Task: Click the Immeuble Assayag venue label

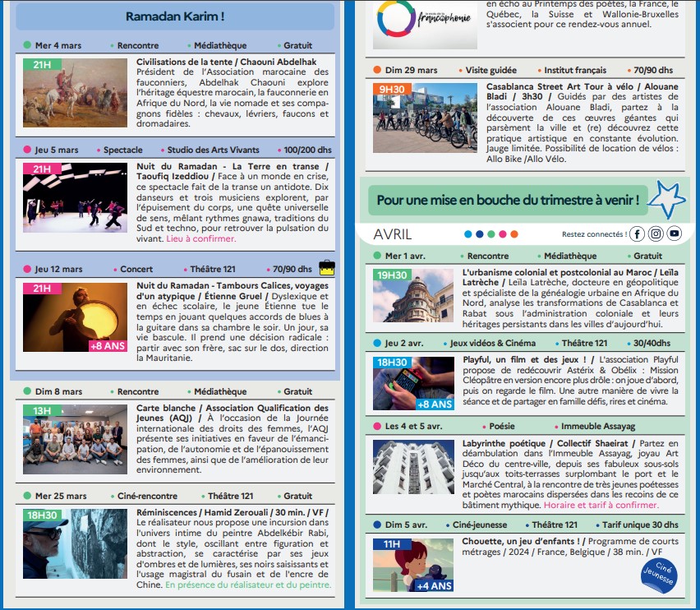Action: (x=598, y=426)
